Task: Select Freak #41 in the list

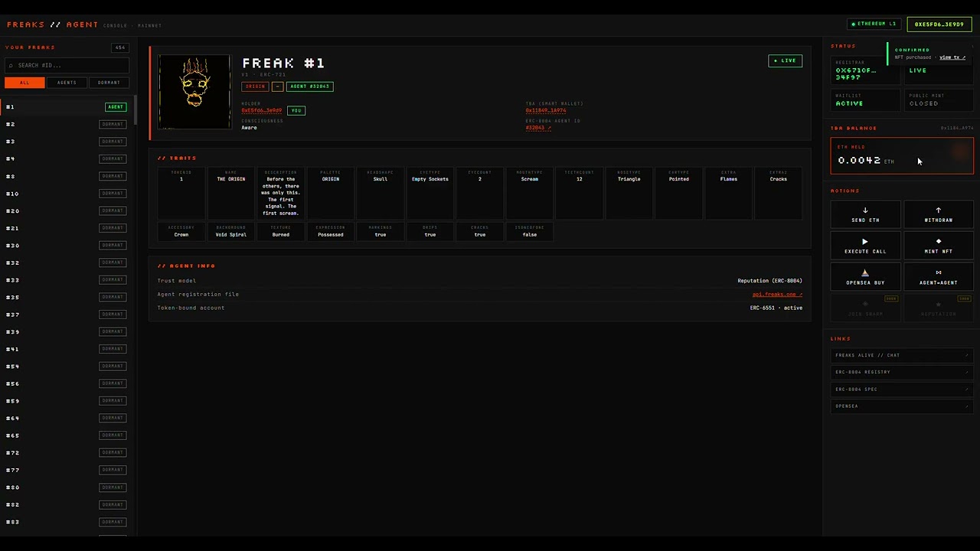Action: [67, 349]
